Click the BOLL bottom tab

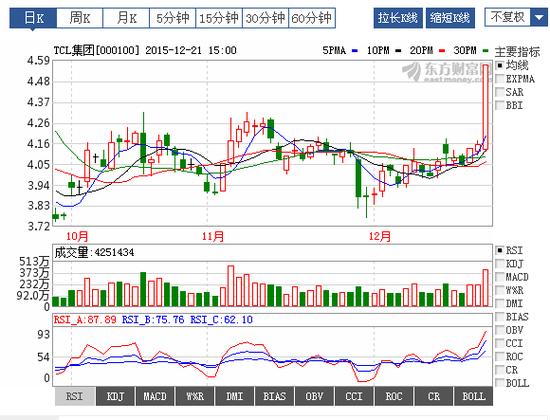[474, 396]
